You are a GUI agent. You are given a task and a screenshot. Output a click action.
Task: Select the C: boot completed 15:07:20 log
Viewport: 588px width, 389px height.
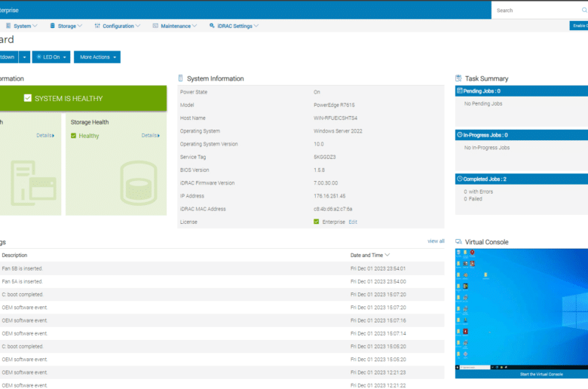[222, 295]
